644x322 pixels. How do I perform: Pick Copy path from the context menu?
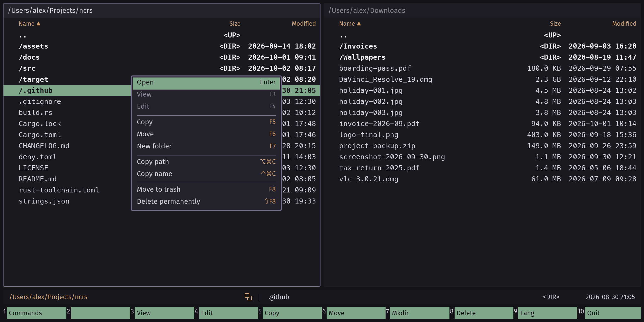[x=206, y=162]
